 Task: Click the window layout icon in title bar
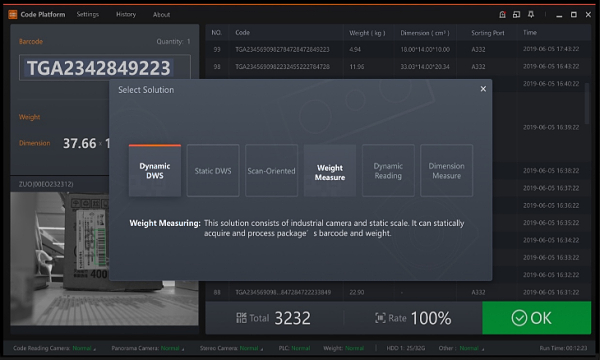click(517, 15)
